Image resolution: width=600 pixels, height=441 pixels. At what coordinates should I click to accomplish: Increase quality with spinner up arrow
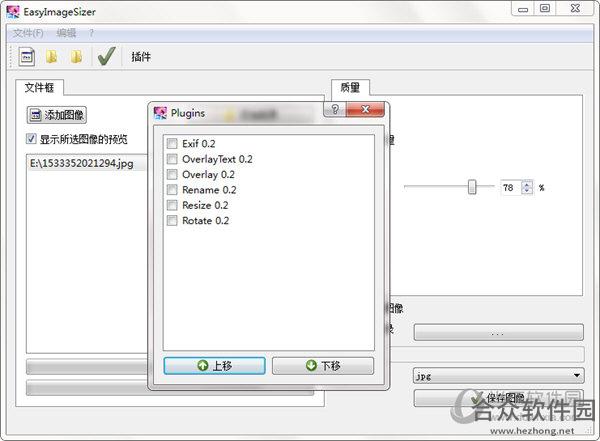click(x=527, y=184)
